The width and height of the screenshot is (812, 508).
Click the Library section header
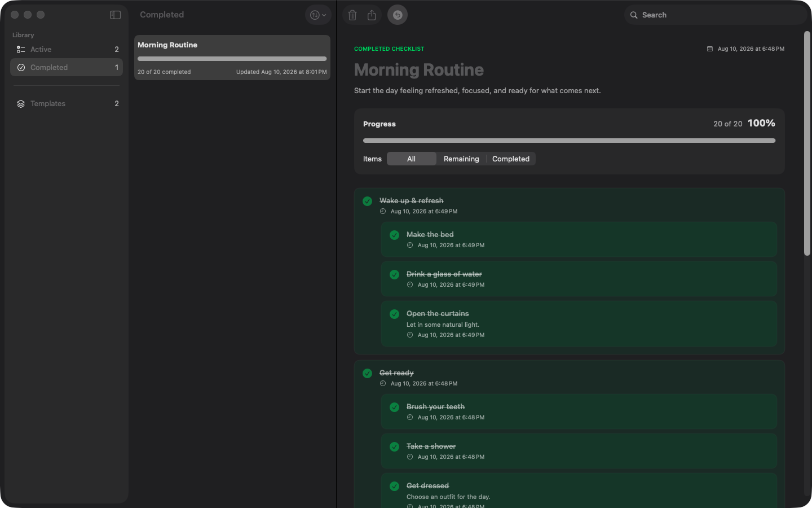(23, 35)
